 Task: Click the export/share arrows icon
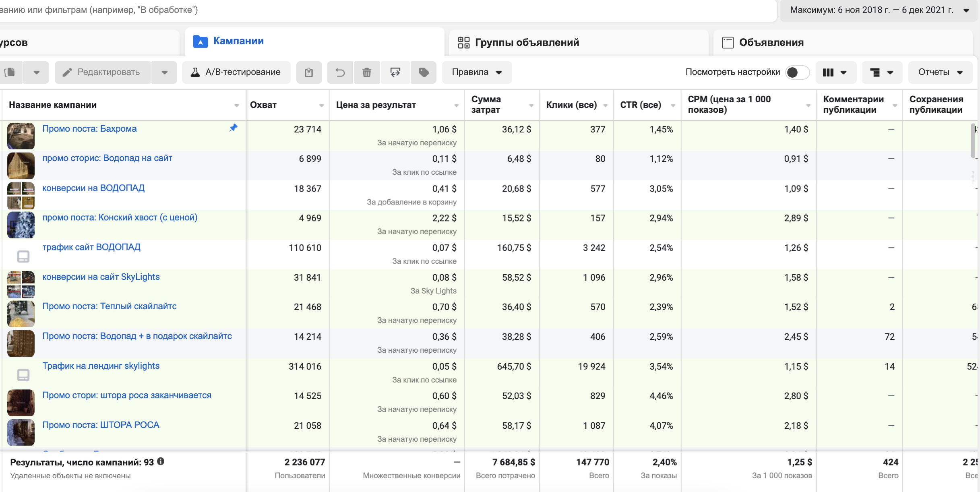(x=395, y=72)
